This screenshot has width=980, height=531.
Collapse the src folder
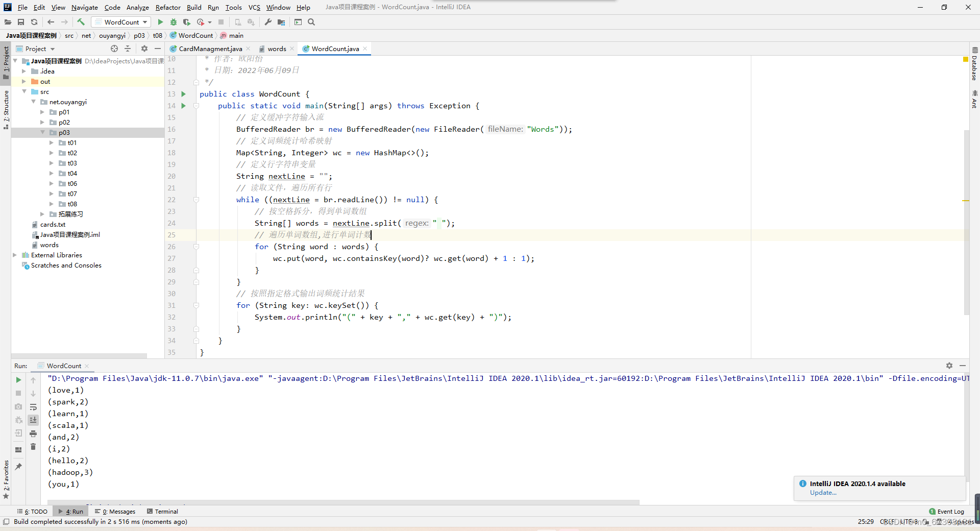click(24, 91)
